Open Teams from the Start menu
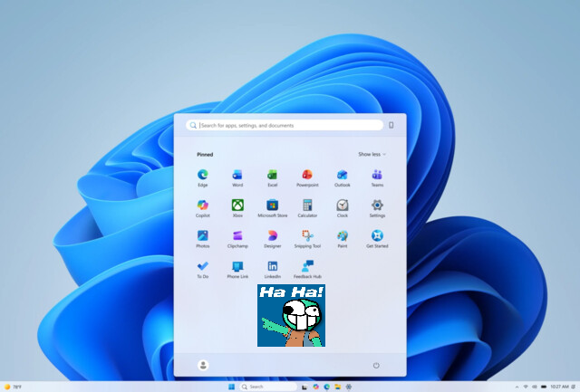 377,177
